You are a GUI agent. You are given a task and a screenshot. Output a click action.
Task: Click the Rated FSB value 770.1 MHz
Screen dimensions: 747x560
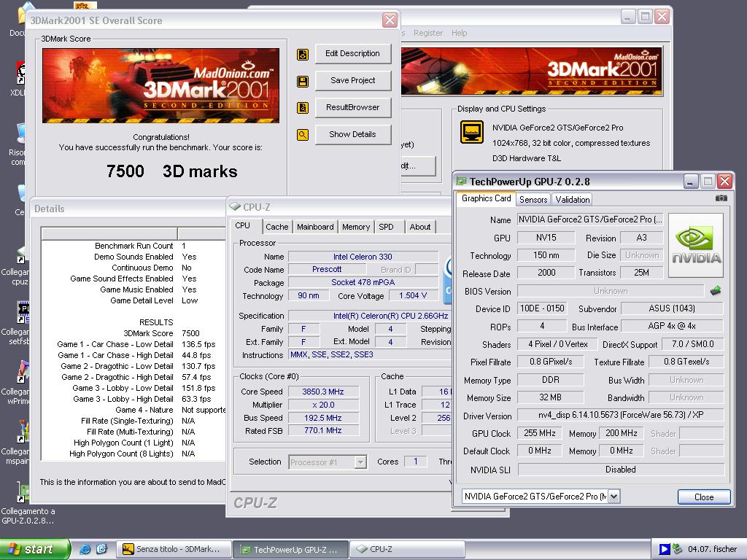click(x=322, y=430)
